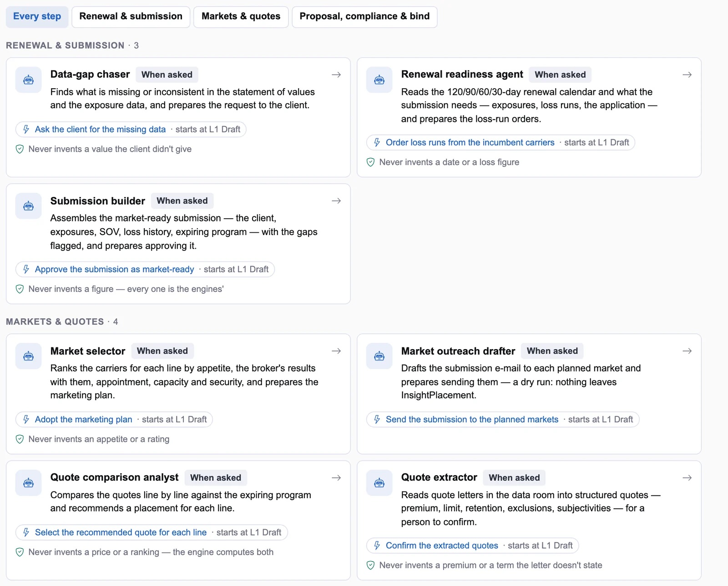Click 'Never invents a price or a ranking' text

(94, 552)
